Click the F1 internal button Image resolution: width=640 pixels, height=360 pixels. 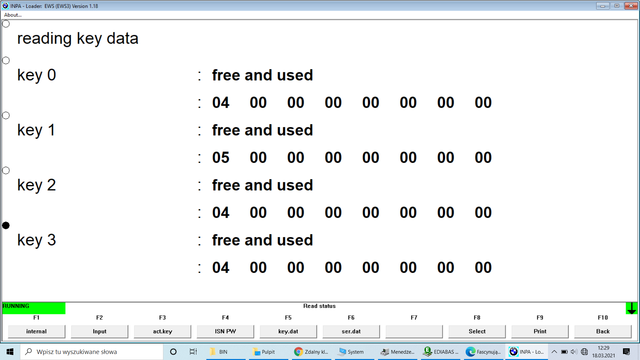(x=36, y=331)
